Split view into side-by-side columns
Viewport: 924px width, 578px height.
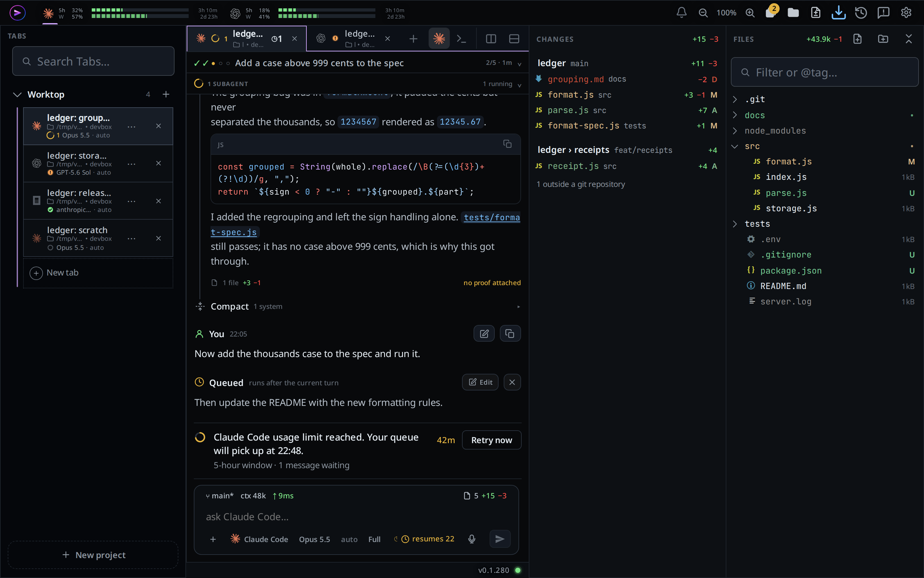(x=491, y=39)
